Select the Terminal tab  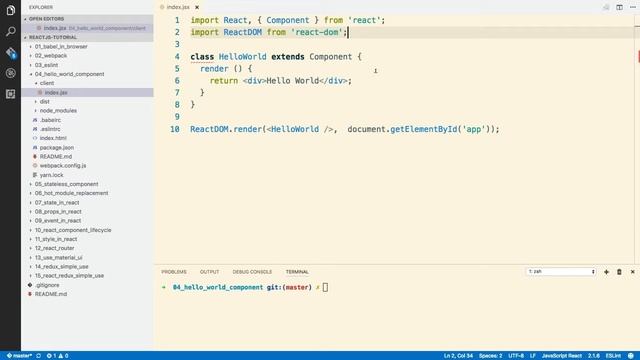(x=297, y=272)
